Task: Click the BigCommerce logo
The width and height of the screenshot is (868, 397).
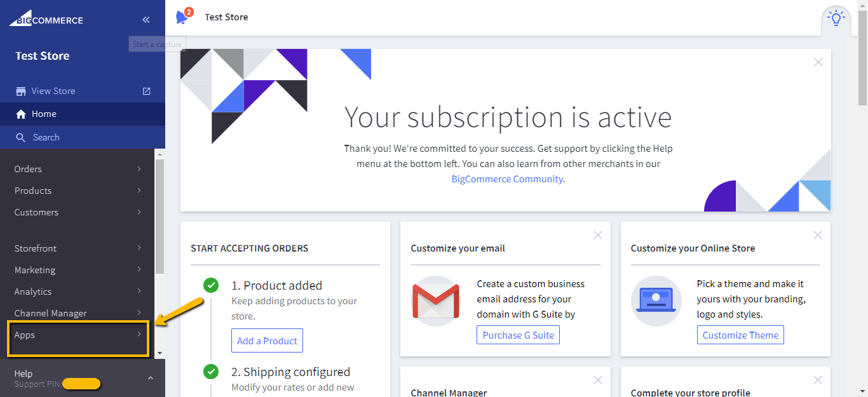Action: point(46,20)
